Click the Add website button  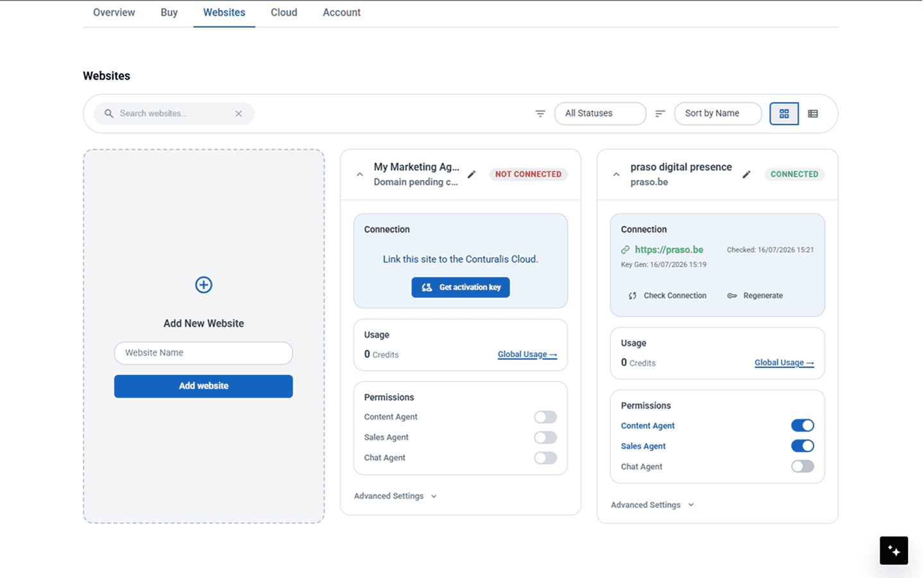tap(203, 386)
